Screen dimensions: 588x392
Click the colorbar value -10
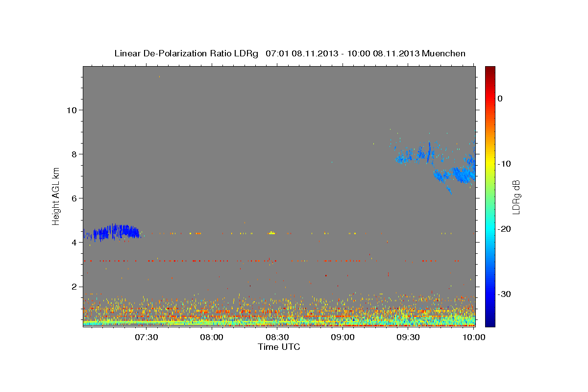click(x=504, y=164)
